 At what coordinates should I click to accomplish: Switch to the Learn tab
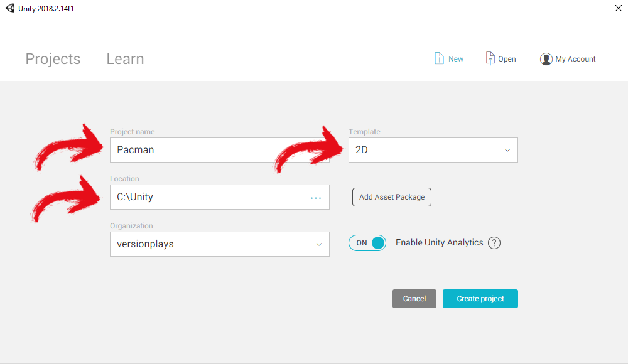(125, 59)
